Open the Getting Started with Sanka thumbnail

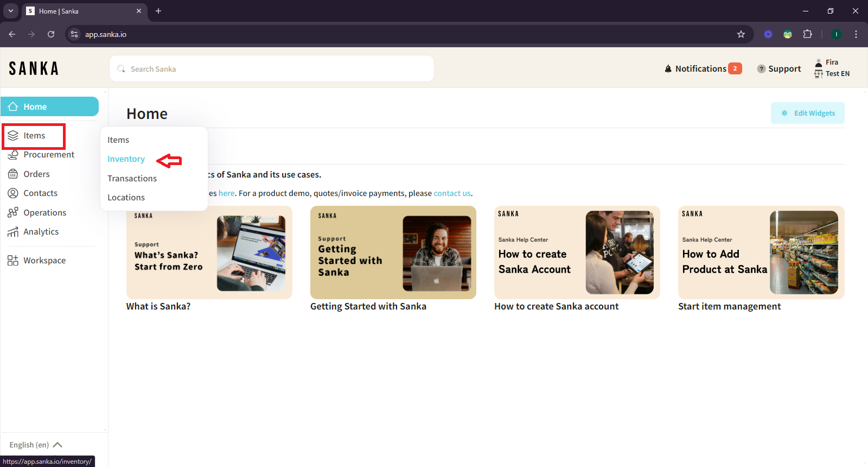[393, 253]
